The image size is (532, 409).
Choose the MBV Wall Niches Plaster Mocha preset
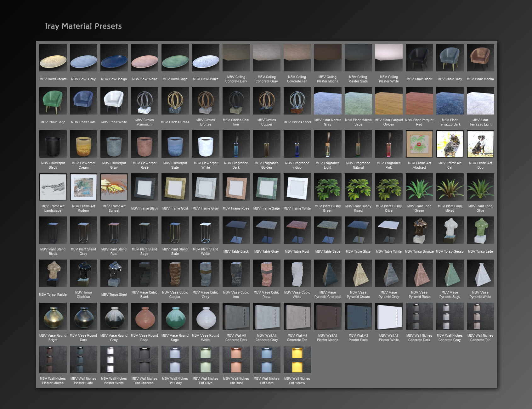[53, 359]
